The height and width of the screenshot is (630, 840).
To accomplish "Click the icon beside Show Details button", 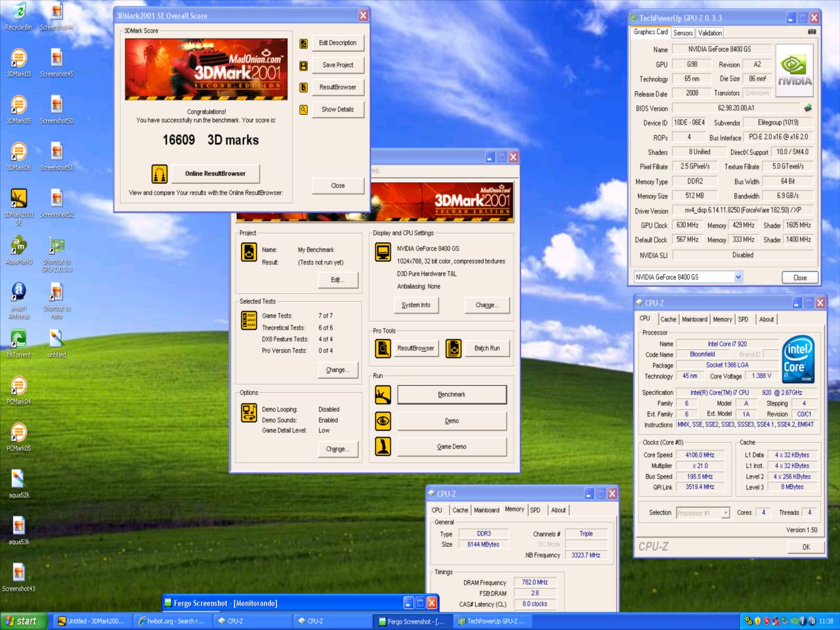I will 303,110.
